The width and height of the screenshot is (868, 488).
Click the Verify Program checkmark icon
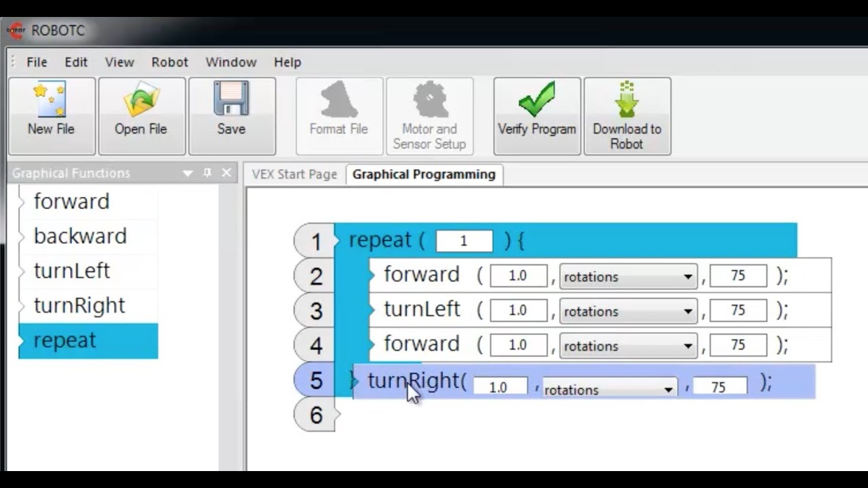pyautogui.click(x=537, y=100)
